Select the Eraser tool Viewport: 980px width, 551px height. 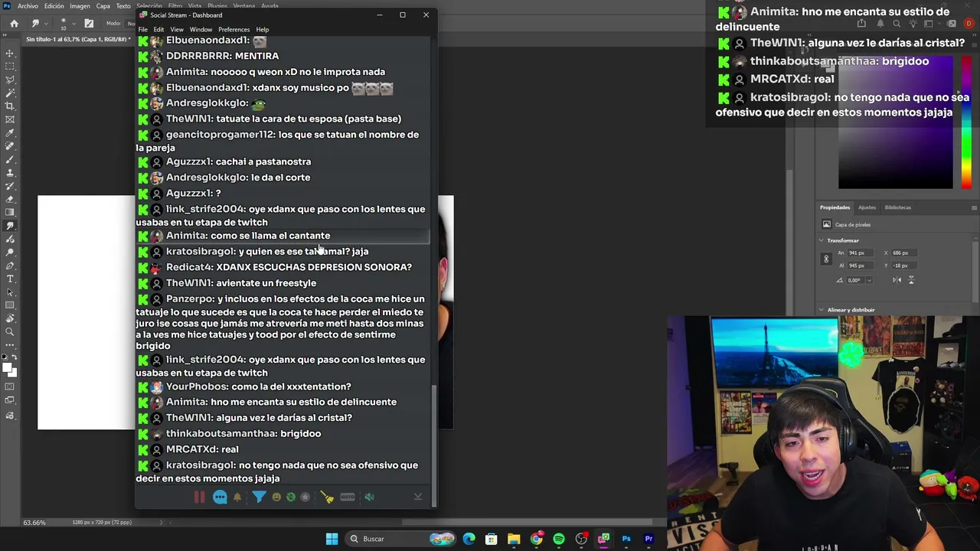point(10,199)
